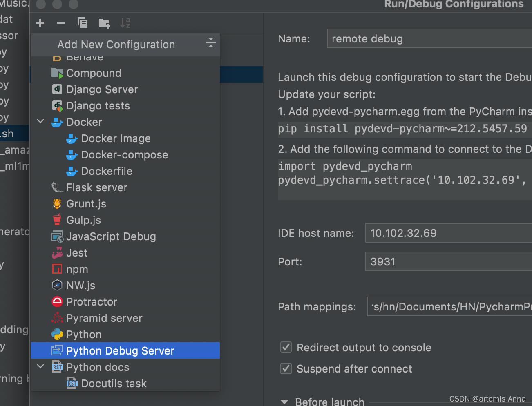Collapse the Before launch section
The width and height of the screenshot is (532, 406).
(284, 402)
